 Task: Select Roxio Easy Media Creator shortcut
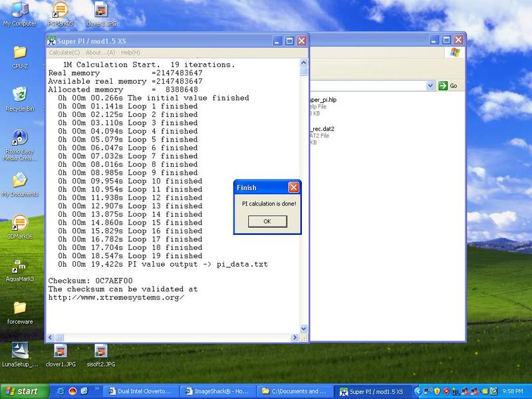coord(20,145)
